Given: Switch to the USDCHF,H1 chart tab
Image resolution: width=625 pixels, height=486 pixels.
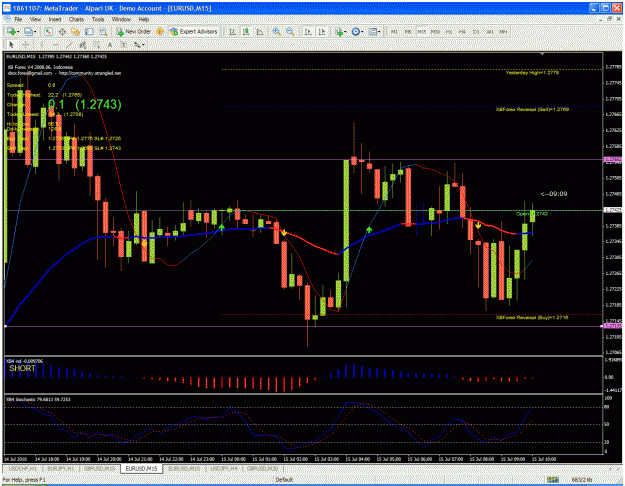Looking at the screenshot, I should point(22,468).
